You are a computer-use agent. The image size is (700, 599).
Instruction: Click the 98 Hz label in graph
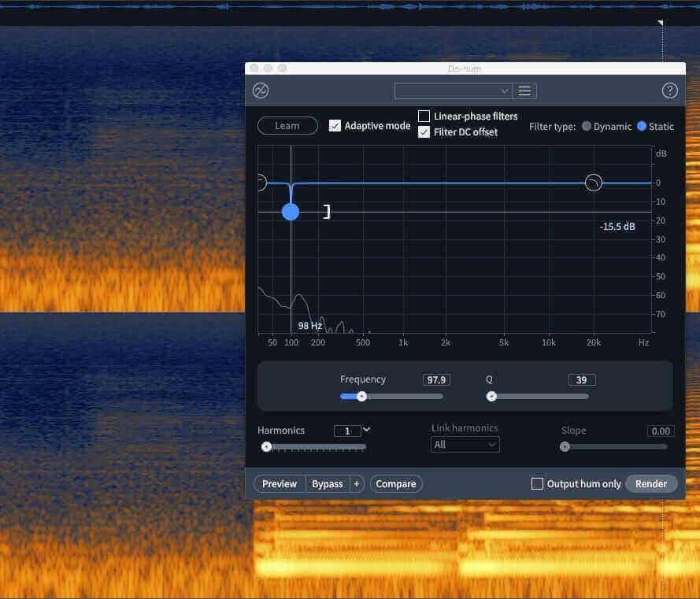pos(309,326)
